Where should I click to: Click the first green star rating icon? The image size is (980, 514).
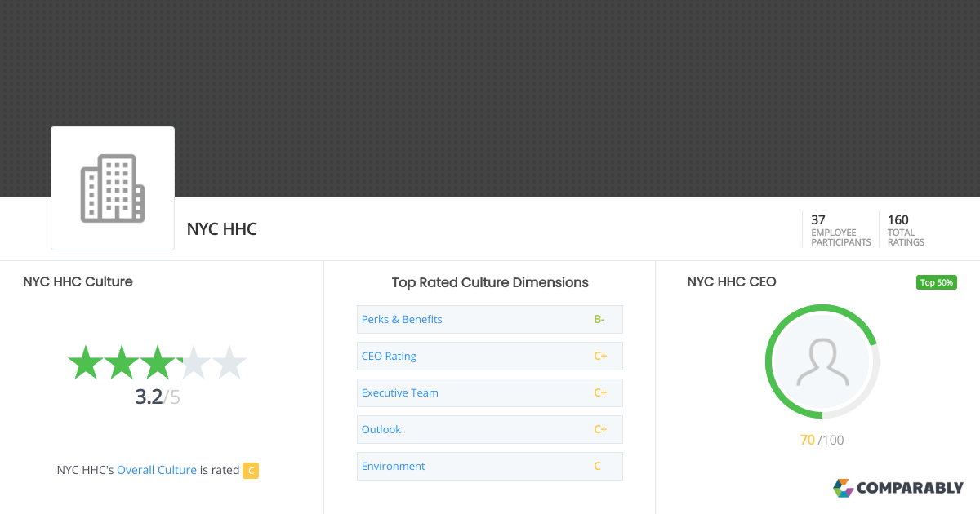pos(86,361)
